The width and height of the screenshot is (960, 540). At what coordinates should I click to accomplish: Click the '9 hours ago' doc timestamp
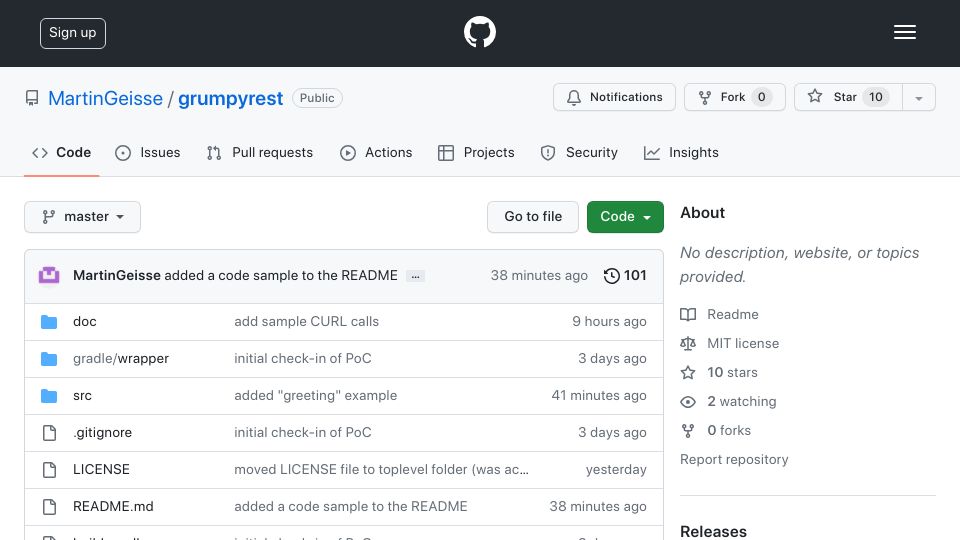point(609,321)
